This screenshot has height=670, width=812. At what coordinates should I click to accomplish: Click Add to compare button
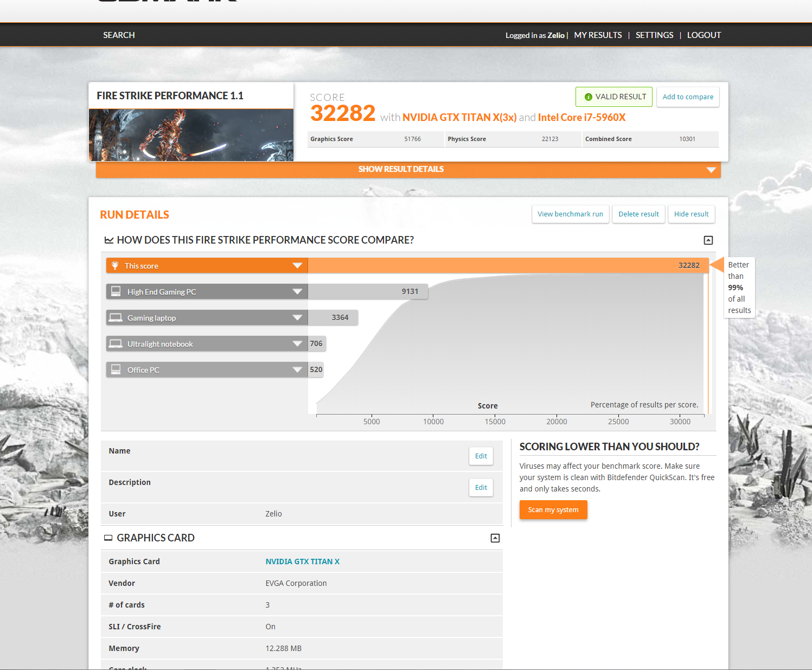(688, 97)
